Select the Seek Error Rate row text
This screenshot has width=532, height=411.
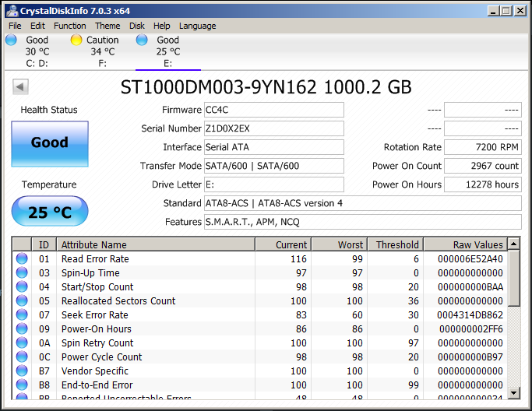[95, 315]
